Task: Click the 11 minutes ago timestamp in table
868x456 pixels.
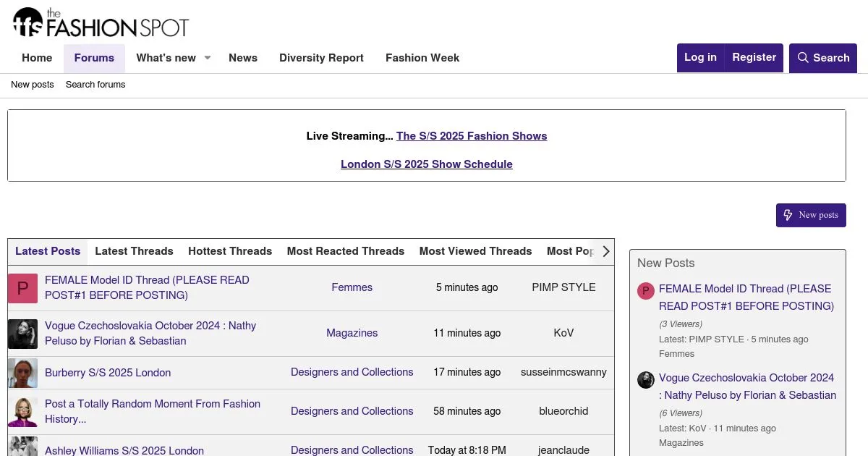Action: point(467,333)
